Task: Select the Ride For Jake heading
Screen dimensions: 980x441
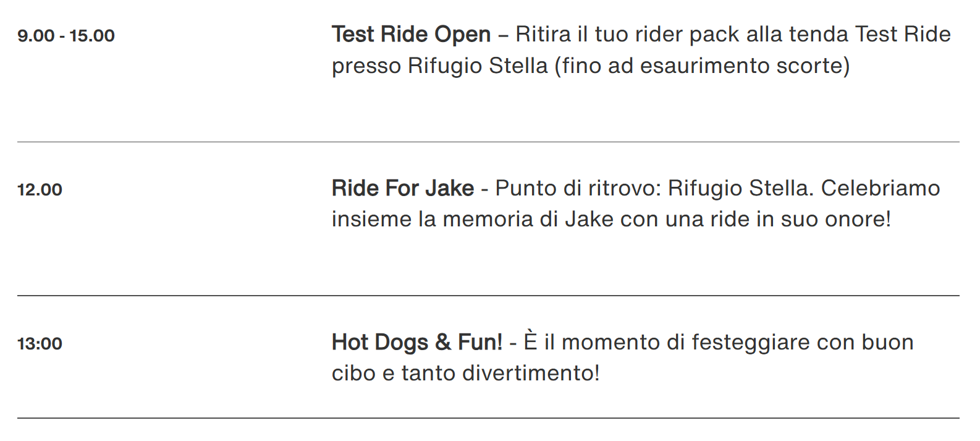Action: [x=403, y=188]
